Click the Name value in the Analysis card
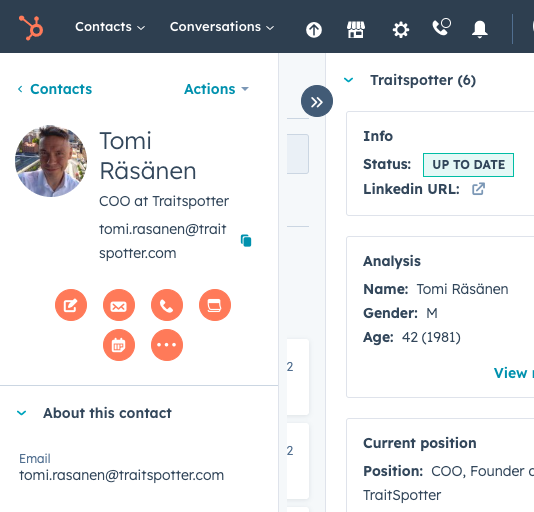The width and height of the screenshot is (534, 512). point(462,289)
